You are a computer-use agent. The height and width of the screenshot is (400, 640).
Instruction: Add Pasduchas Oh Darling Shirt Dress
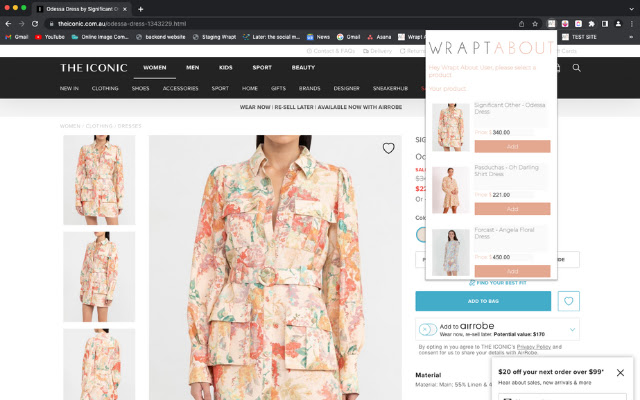[x=512, y=209]
